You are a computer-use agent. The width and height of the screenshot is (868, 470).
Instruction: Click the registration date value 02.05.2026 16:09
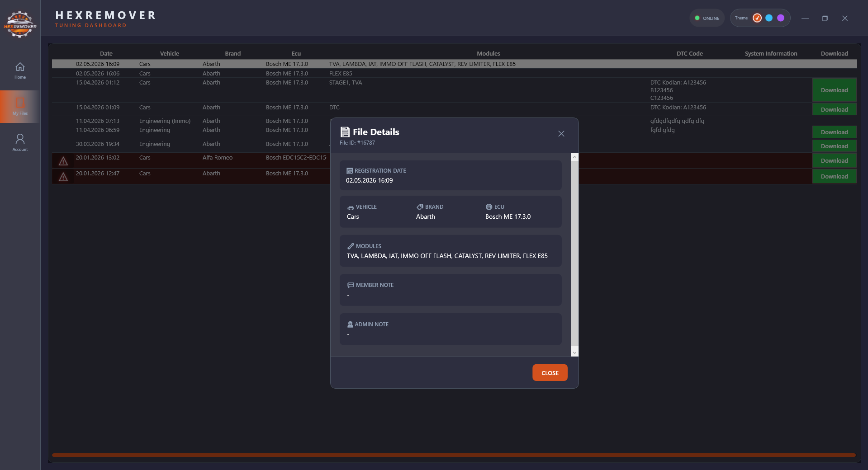click(x=369, y=180)
